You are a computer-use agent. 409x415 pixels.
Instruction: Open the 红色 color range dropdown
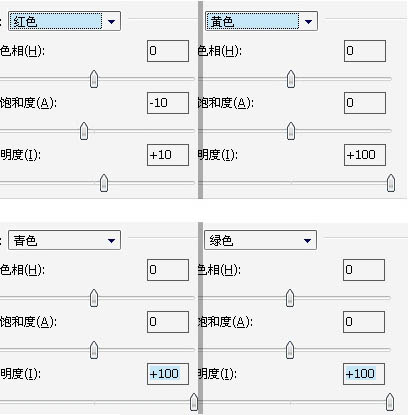point(64,22)
